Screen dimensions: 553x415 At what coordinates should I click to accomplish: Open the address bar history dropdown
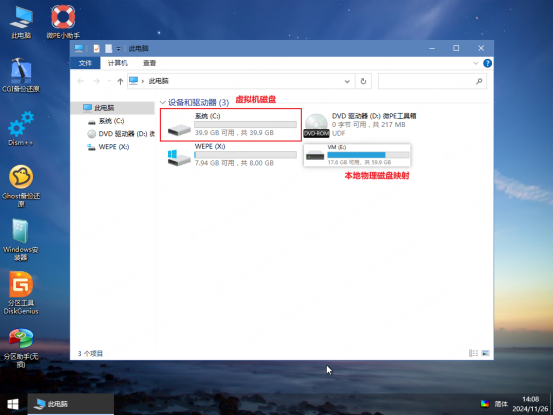pyautogui.click(x=347, y=81)
